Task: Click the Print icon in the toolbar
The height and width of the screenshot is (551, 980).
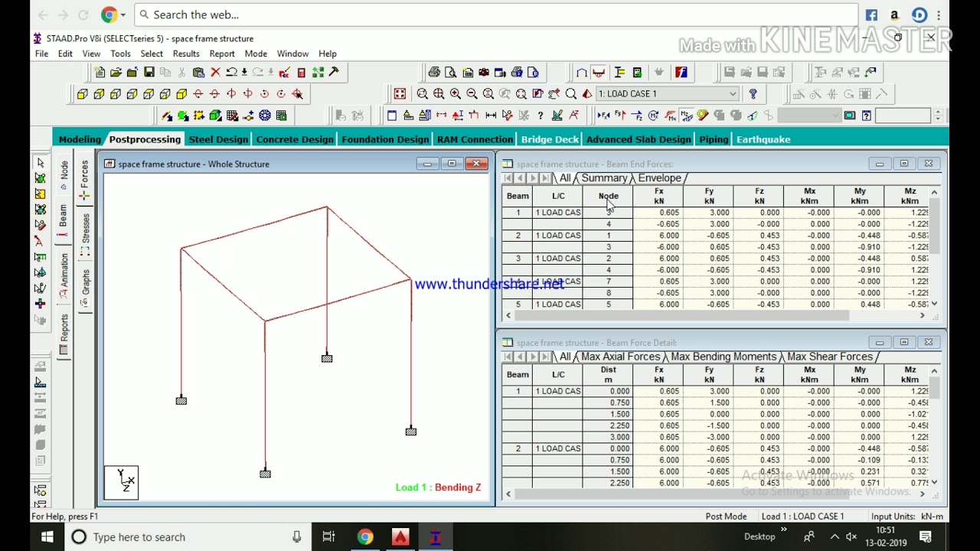Action: point(434,72)
